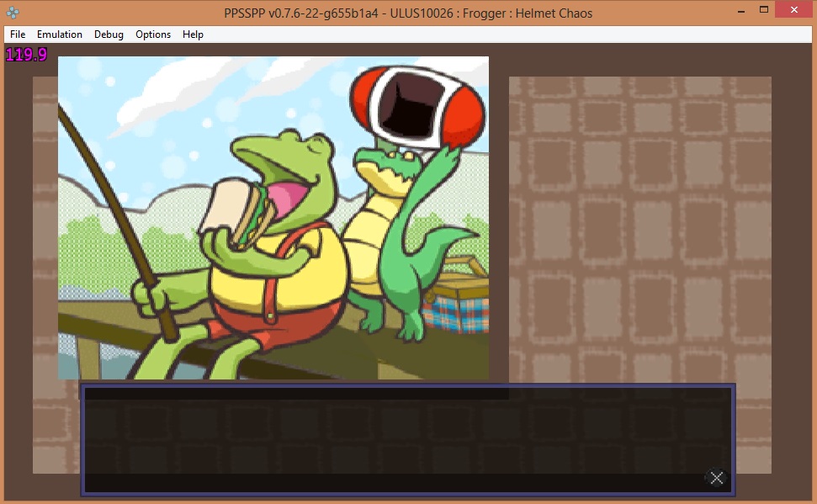The width and height of the screenshot is (817, 504).
Task: Open the Help menu
Action: click(193, 34)
